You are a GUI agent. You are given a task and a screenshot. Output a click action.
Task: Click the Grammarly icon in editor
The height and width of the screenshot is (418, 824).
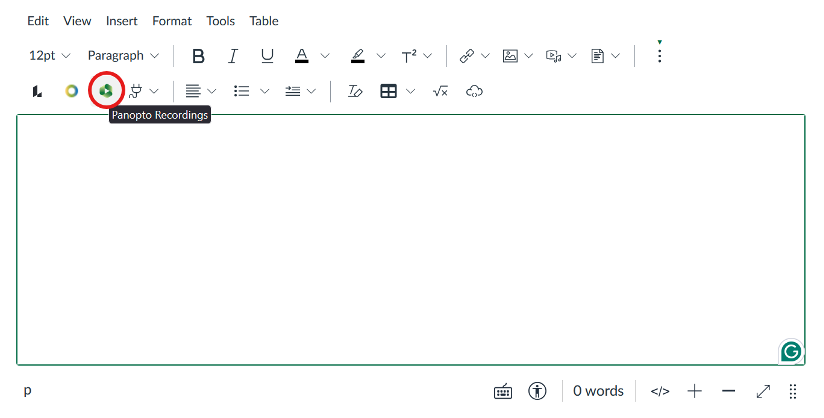click(790, 351)
